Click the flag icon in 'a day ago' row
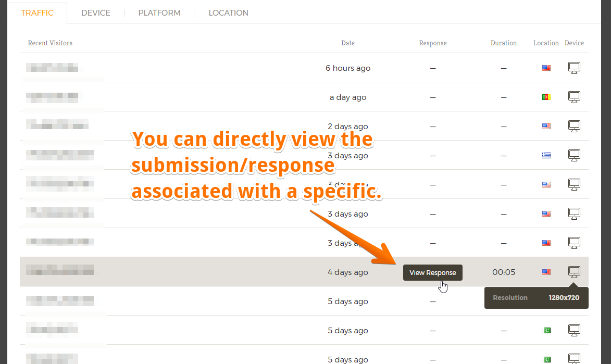This screenshot has height=364, width=611. 546,97
